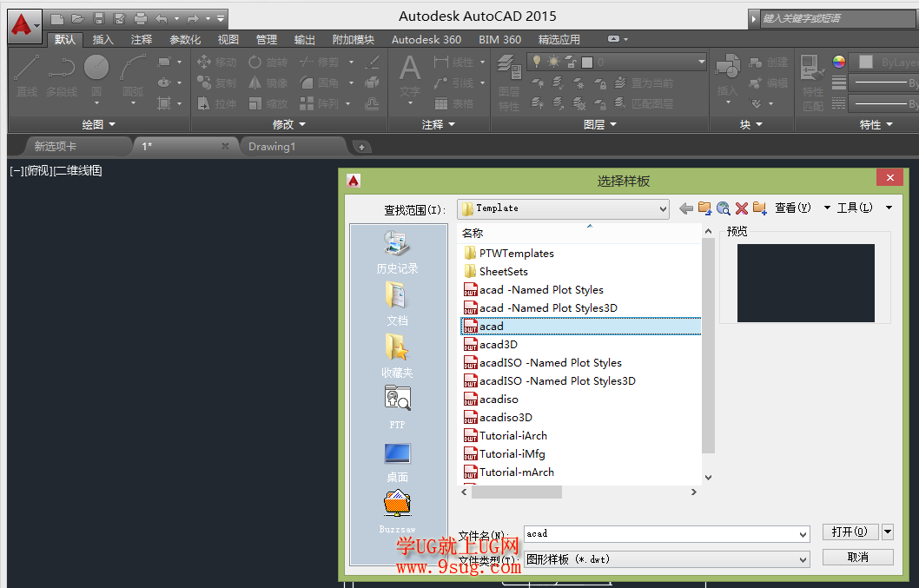Select the Scale (缩放) tool

pos(268,103)
